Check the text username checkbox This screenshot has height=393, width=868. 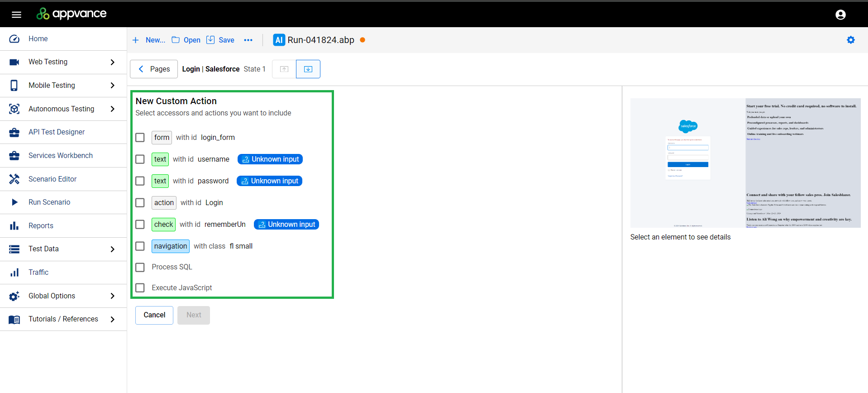pos(140,159)
